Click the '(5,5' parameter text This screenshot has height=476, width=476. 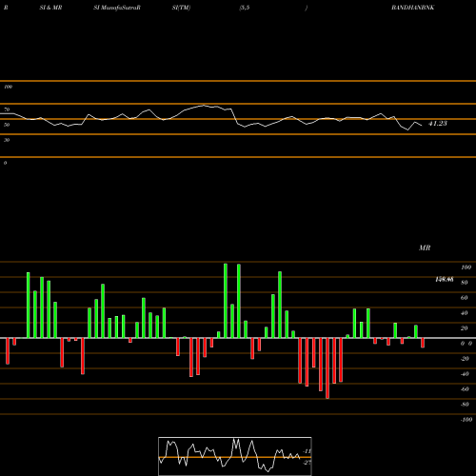(245, 8)
